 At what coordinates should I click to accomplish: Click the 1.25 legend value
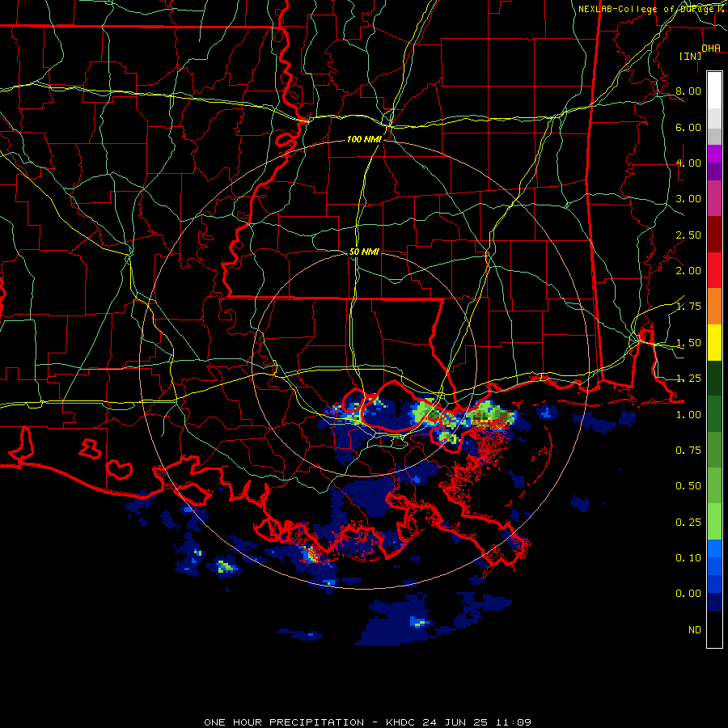(688, 379)
